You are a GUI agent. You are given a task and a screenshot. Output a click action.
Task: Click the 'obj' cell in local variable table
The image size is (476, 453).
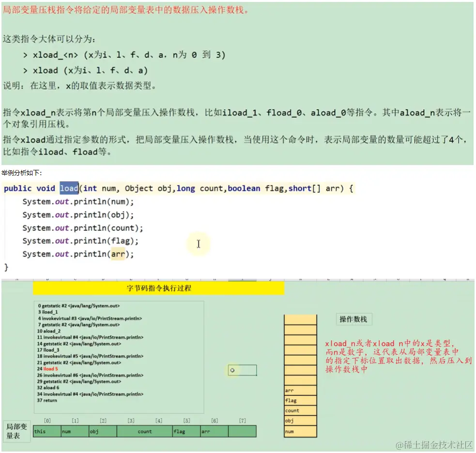[103, 431]
